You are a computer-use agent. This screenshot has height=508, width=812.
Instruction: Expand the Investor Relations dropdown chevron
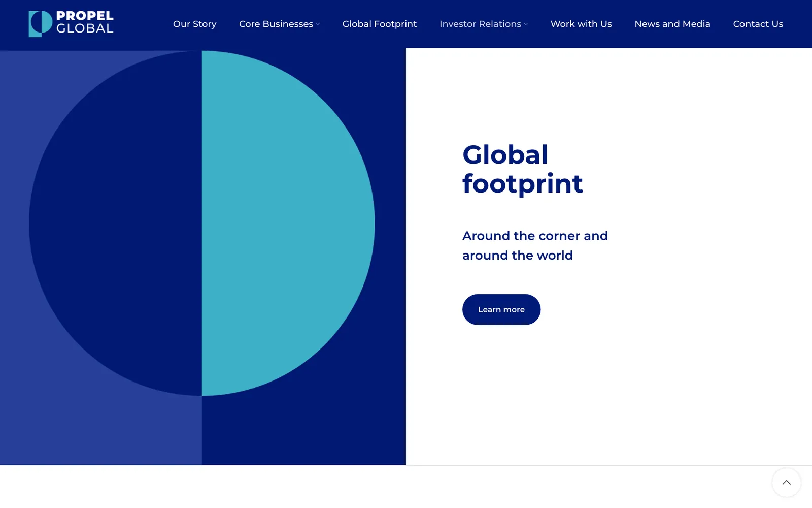[x=526, y=24]
